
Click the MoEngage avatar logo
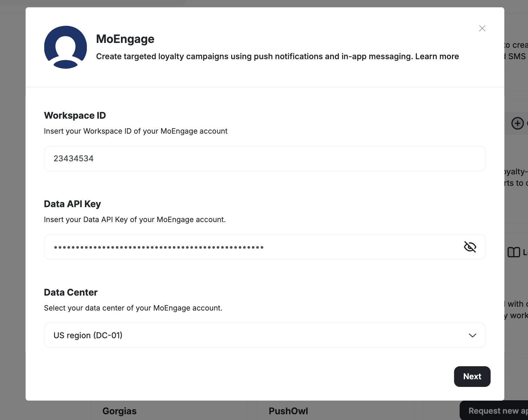[66, 47]
